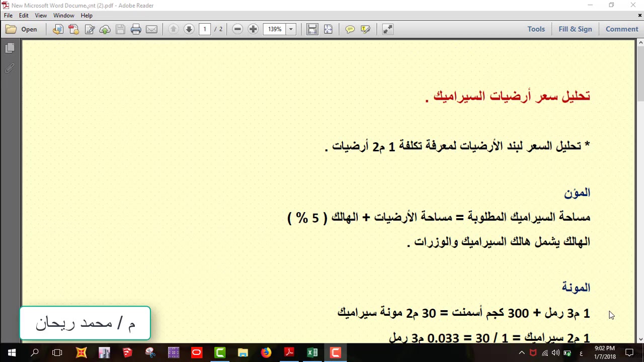Print the document with the printer icon

[136, 29]
